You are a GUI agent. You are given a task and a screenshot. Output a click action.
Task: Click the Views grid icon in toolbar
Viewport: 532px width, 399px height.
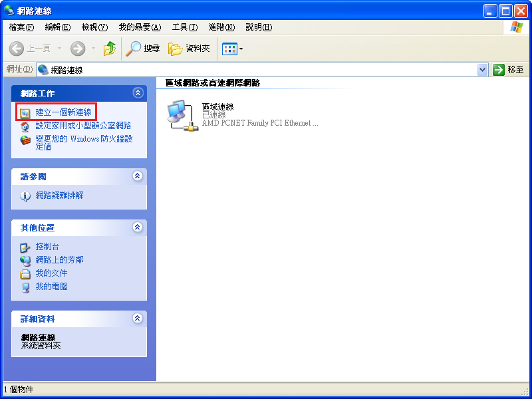pyautogui.click(x=229, y=49)
